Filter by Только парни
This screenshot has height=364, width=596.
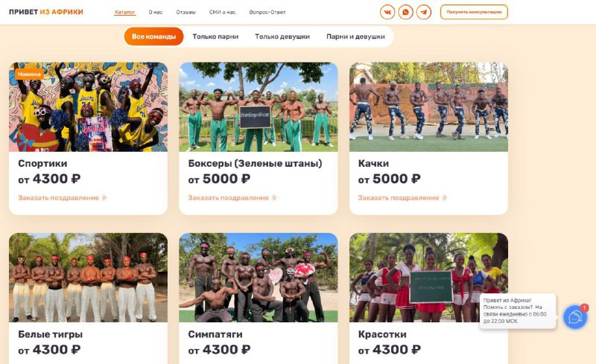click(x=215, y=36)
